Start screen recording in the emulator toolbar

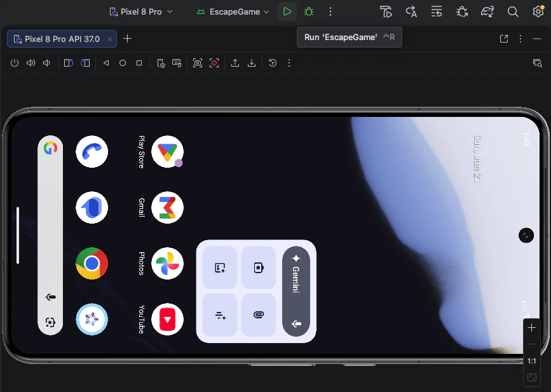(214, 63)
